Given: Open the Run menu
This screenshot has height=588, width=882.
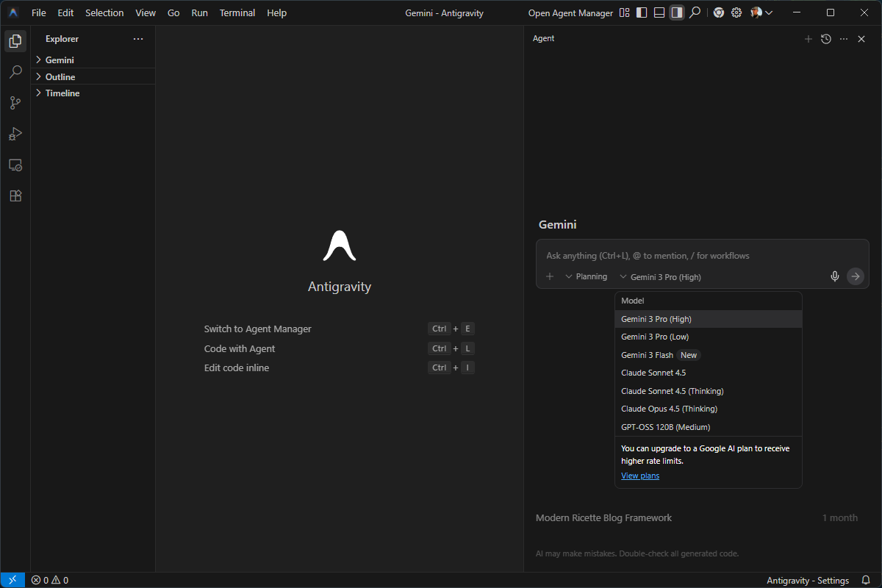Looking at the screenshot, I should tap(199, 12).
